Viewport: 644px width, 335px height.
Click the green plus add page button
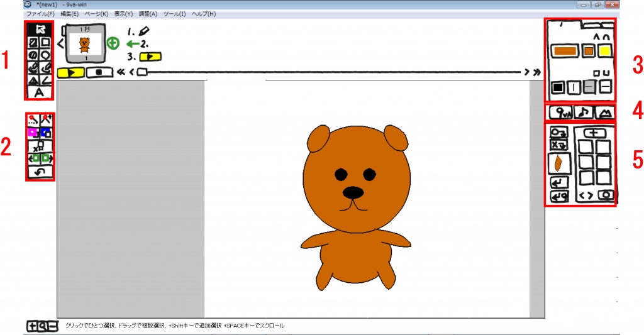(x=113, y=43)
